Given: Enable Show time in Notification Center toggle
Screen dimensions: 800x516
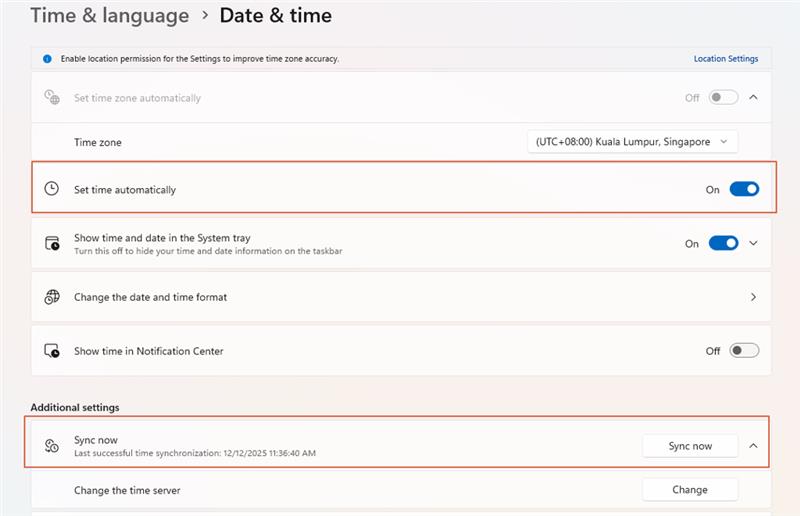Looking at the screenshot, I should click(744, 351).
